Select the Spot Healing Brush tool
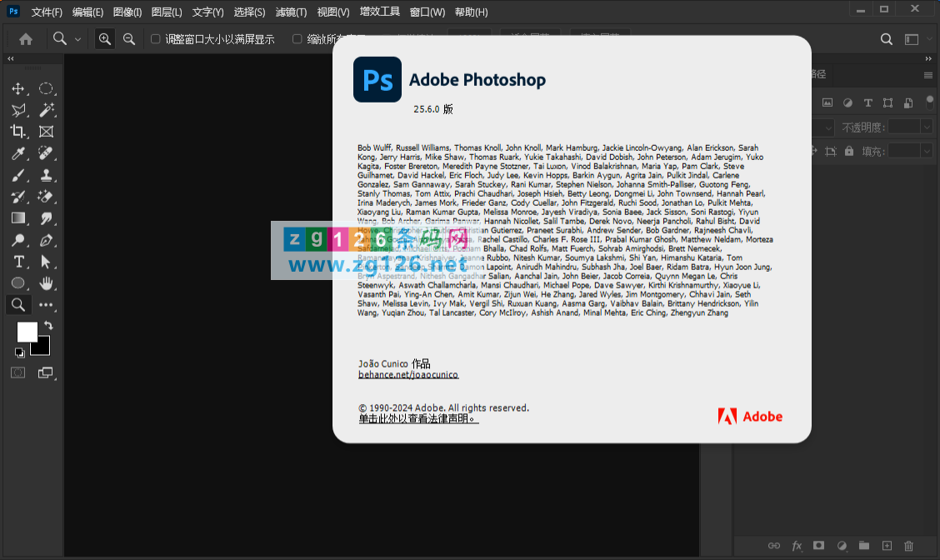940x560 pixels. click(x=46, y=153)
